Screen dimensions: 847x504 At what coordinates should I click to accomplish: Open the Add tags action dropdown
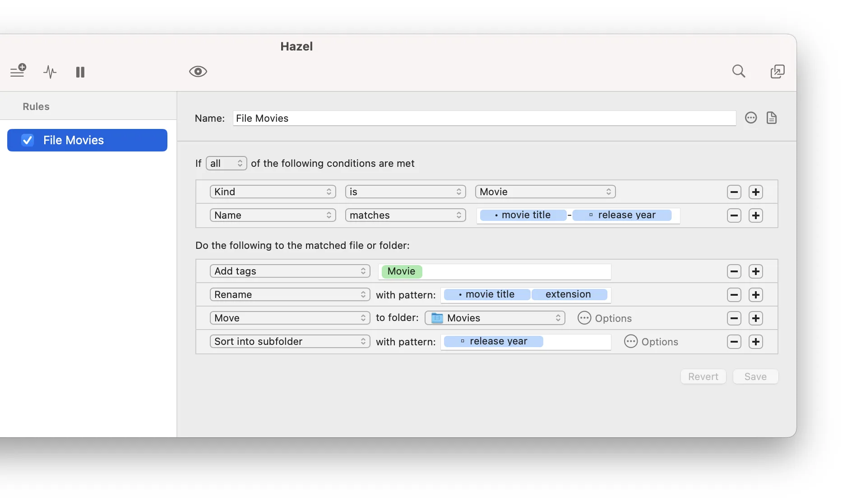pyautogui.click(x=290, y=271)
